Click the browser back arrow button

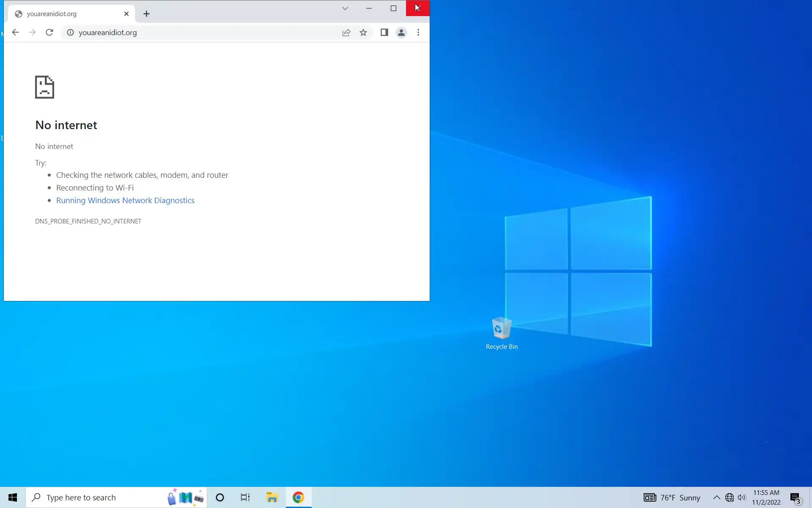[16, 33]
